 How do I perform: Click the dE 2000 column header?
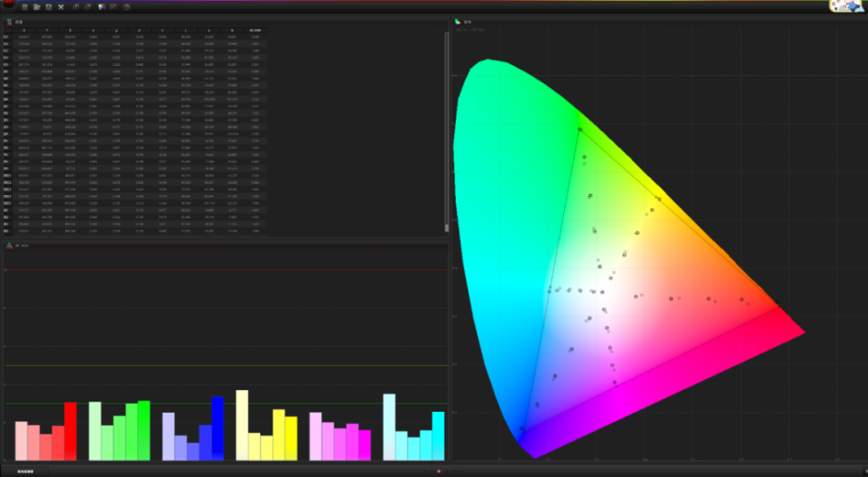coord(253,30)
